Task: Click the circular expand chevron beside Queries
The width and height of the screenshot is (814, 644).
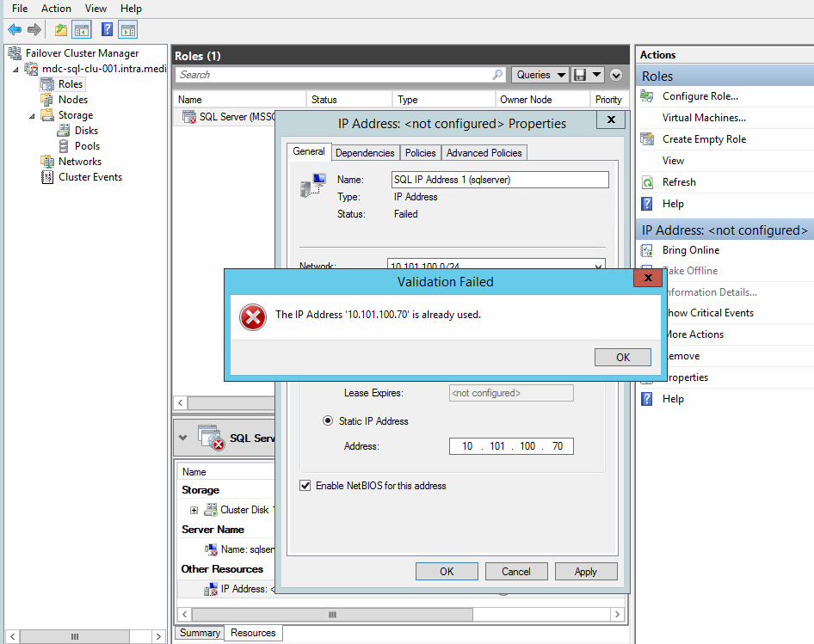Action: click(x=616, y=76)
